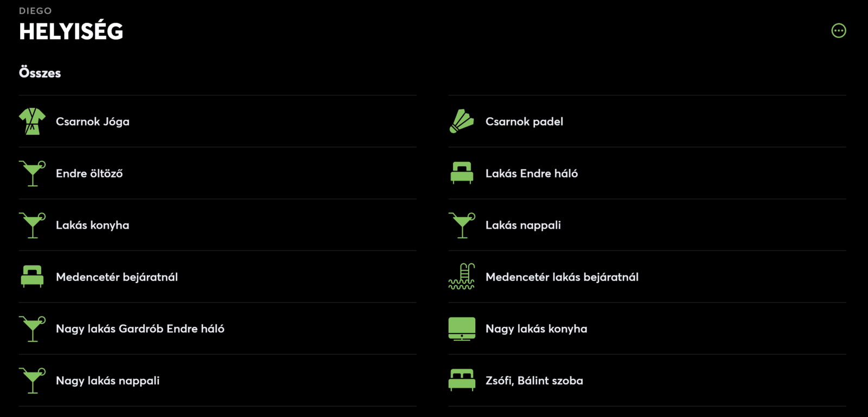Click the martial arts robe icon
This screenshot has width=868, height=417.
[32, 121]
